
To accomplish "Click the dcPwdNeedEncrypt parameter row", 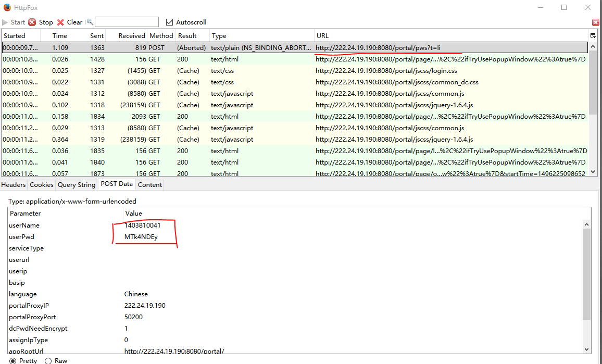I will point(296,329).
